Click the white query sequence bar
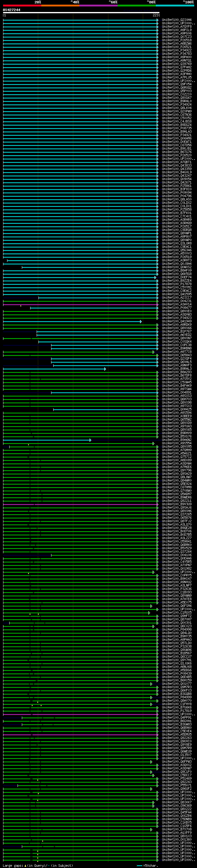197x868 pixels. (81, 12)
